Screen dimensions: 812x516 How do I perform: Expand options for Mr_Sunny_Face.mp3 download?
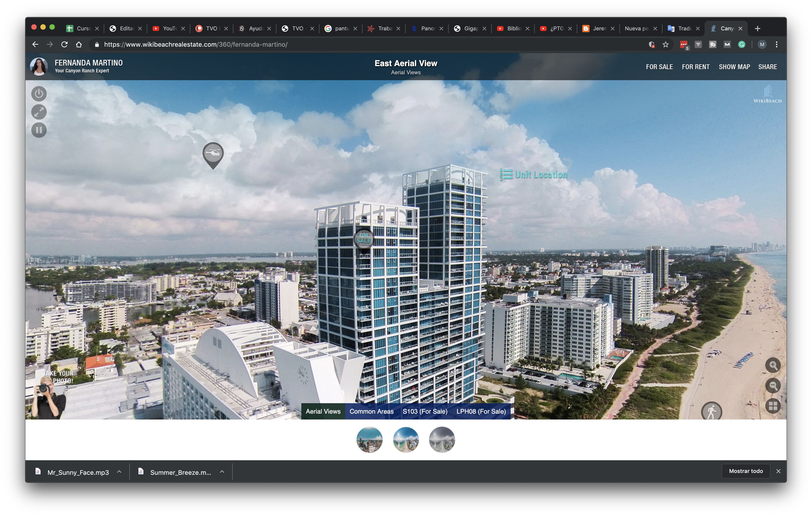[119, 472]
